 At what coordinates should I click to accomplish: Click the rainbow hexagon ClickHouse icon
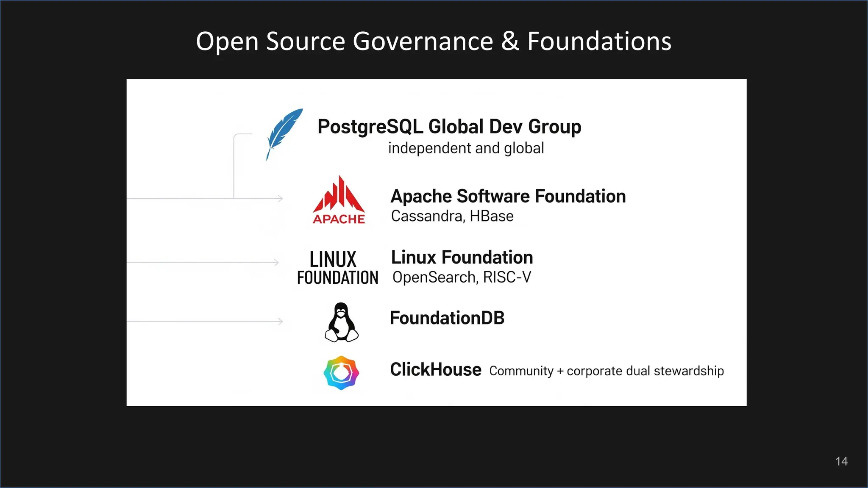point(341,373)
